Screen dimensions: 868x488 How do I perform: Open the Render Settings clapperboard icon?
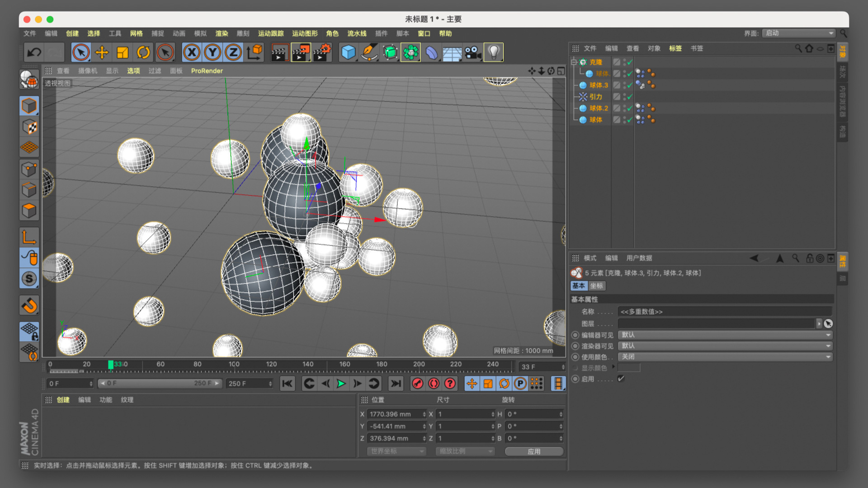point(322,52)
